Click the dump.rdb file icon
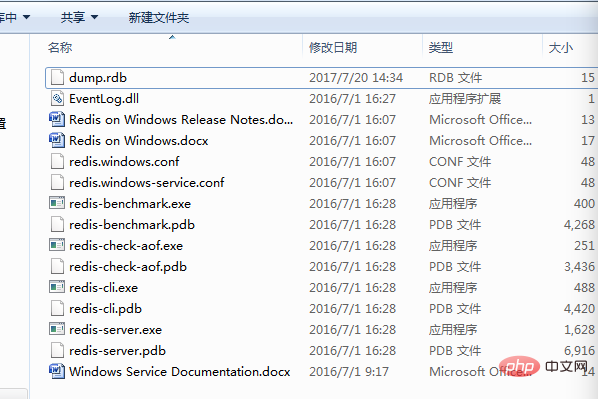This screenshot has height=399, width=598. click(x=57, y=78)
